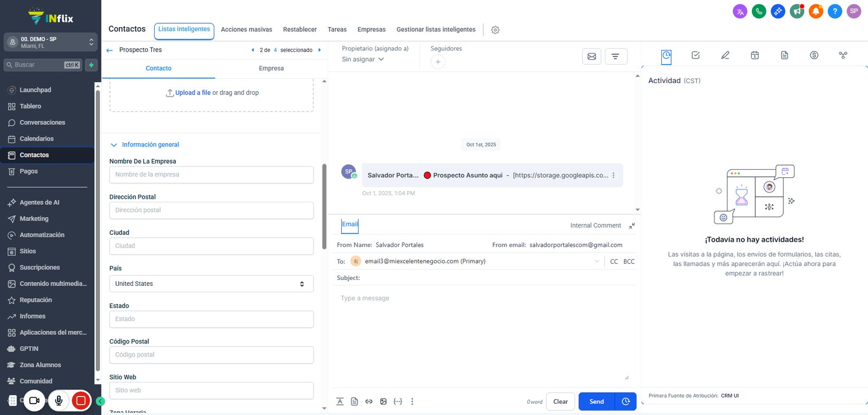Image resolution: width=868 pixels, height=415 pixels.
Task: Add BCC recipients
Action: [x=629, y=261]
